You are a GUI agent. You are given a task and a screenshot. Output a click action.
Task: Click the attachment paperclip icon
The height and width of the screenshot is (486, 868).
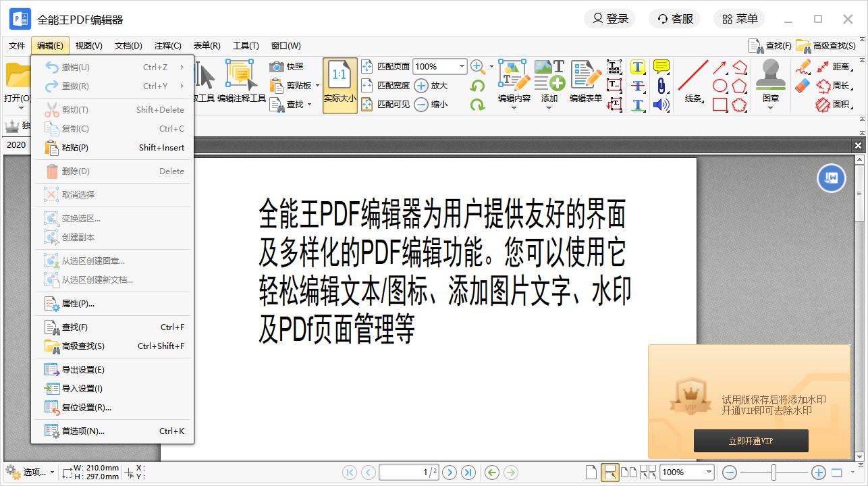click(x=661, y=86)
